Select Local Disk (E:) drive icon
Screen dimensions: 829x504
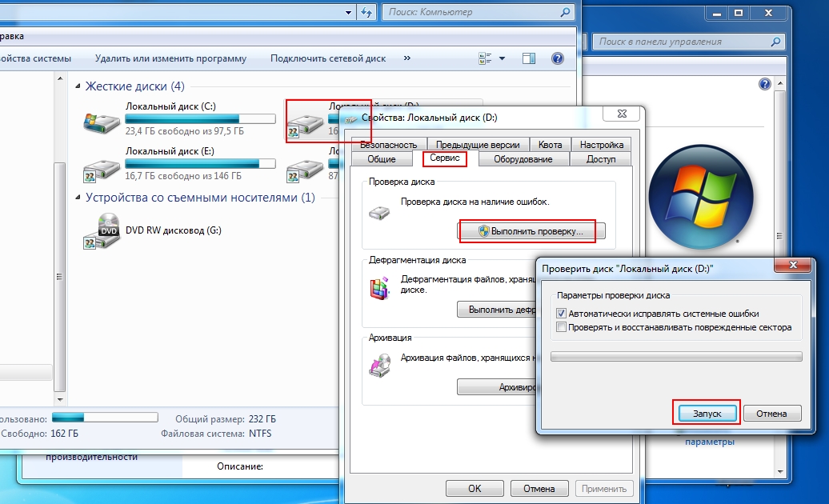tap(101, 166)
